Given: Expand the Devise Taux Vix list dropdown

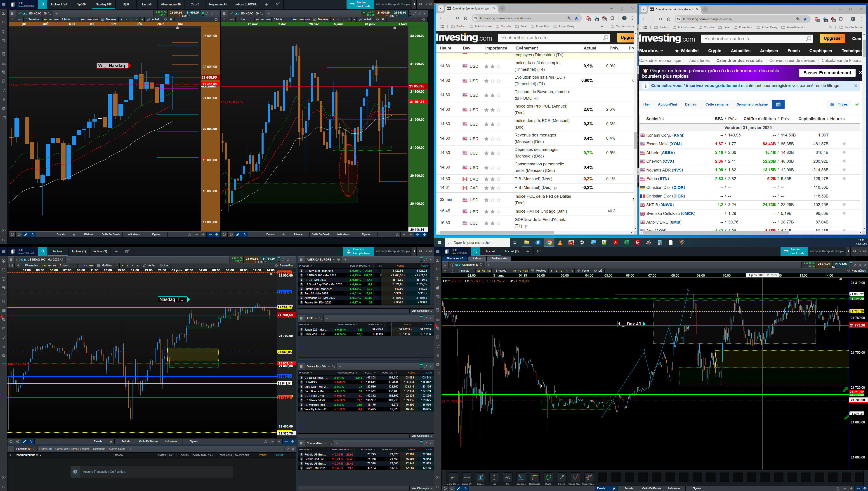Looking at the screenshot, I should (329, 366).
